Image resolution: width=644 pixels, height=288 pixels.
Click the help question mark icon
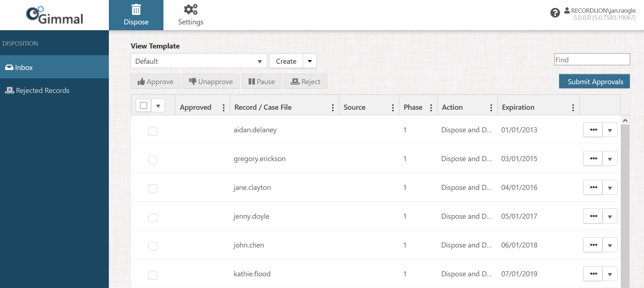555,13
